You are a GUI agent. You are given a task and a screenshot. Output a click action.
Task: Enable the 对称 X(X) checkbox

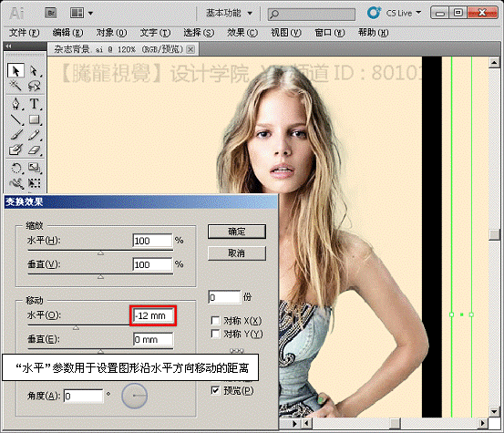coord(215,321)
